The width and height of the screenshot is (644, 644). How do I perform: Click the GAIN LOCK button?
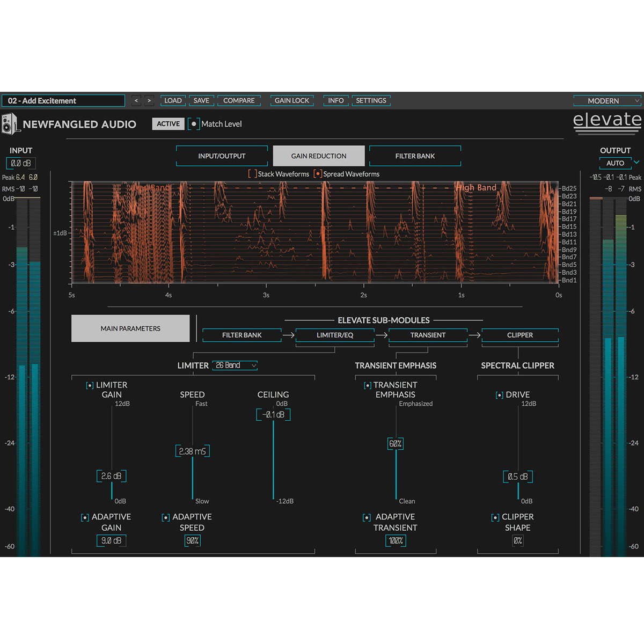(x=292, y=100)
